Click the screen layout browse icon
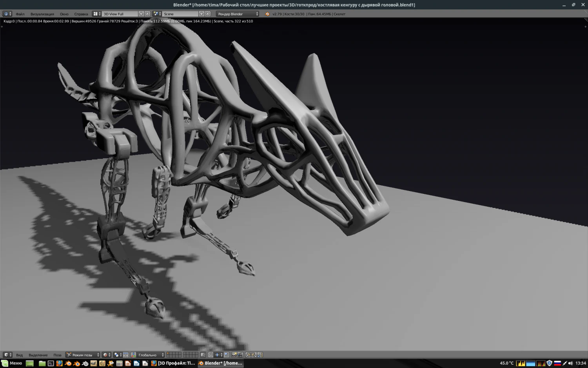 pos(96,14)
